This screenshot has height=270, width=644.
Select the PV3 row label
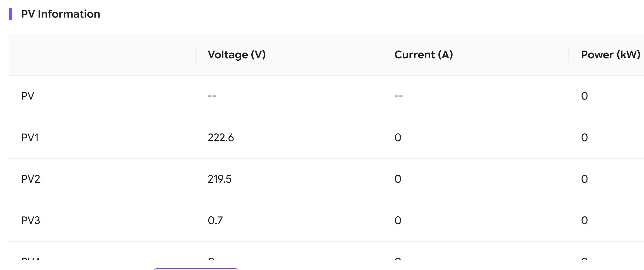click(x=30, y=220)
